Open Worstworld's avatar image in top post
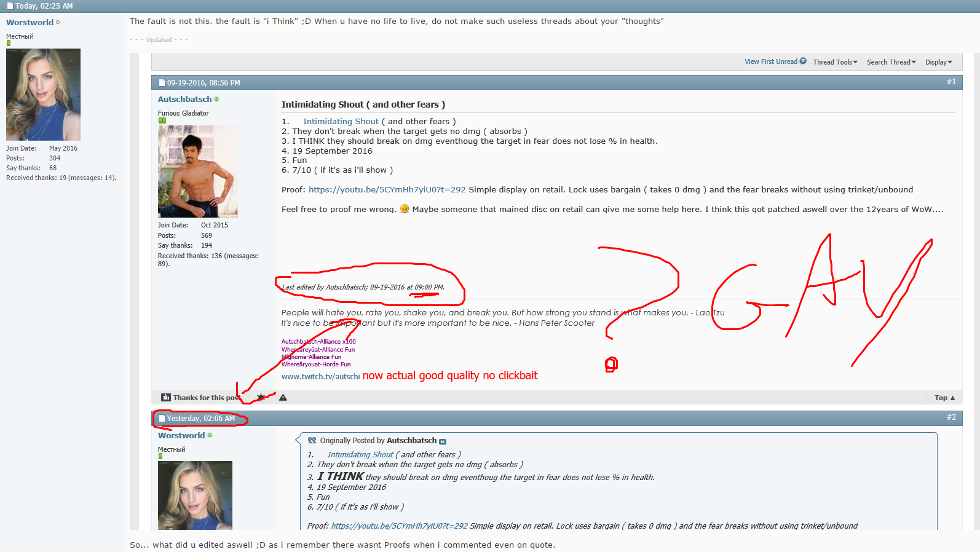Screen dimensions: 980x552 43,95
